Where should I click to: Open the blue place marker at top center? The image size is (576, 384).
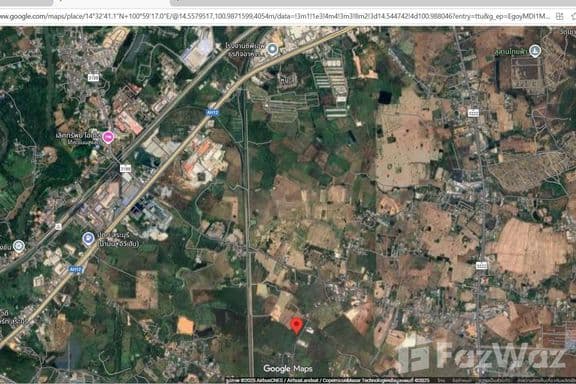click(x=272, y=49)
